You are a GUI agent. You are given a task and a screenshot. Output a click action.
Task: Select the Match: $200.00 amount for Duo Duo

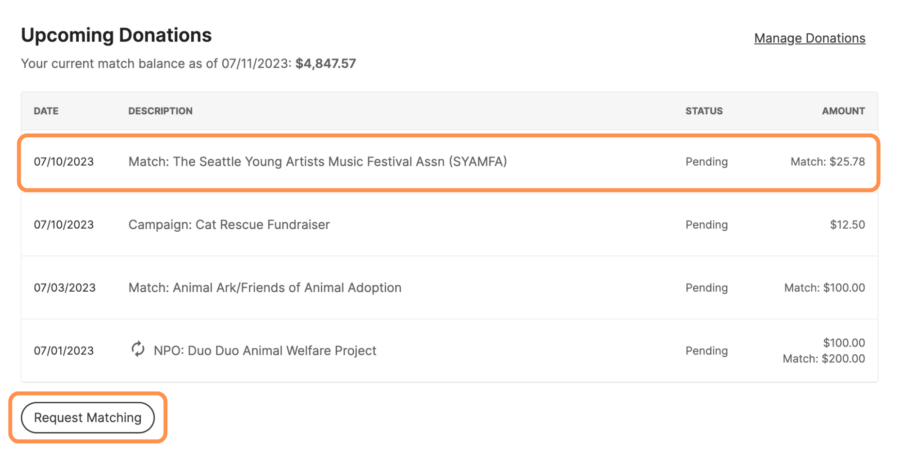(x=824, y=358)
